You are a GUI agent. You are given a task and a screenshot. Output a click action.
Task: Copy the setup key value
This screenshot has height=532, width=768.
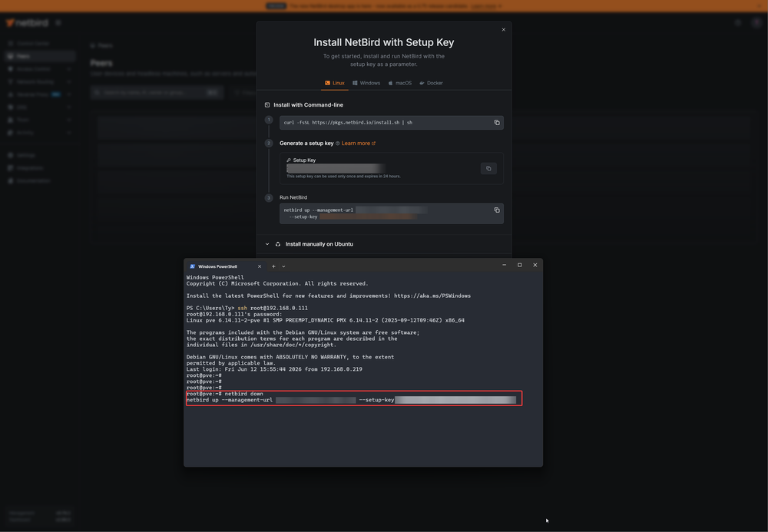coord(488,168)
